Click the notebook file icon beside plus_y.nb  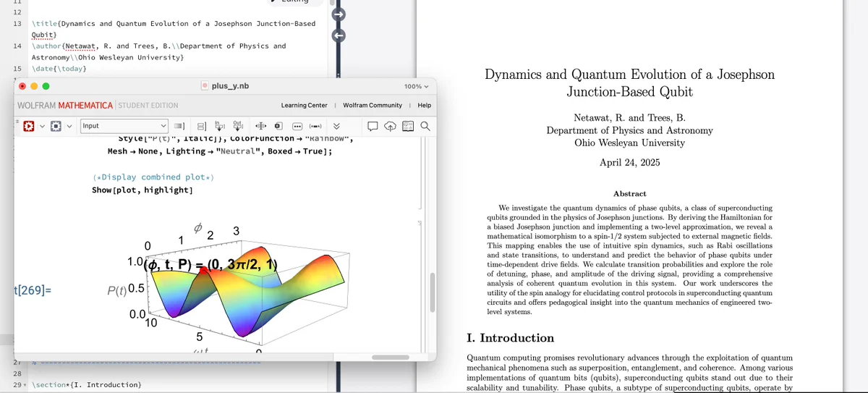[x=205, y=85]
